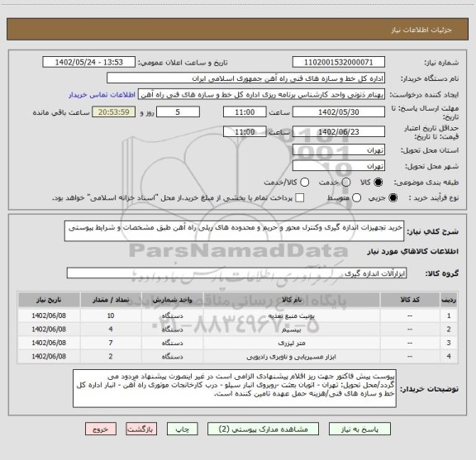The height and width of the screenshot is (460, 476).
Task: Click the quantity cell showing 10
Action: tap(111, 315)
